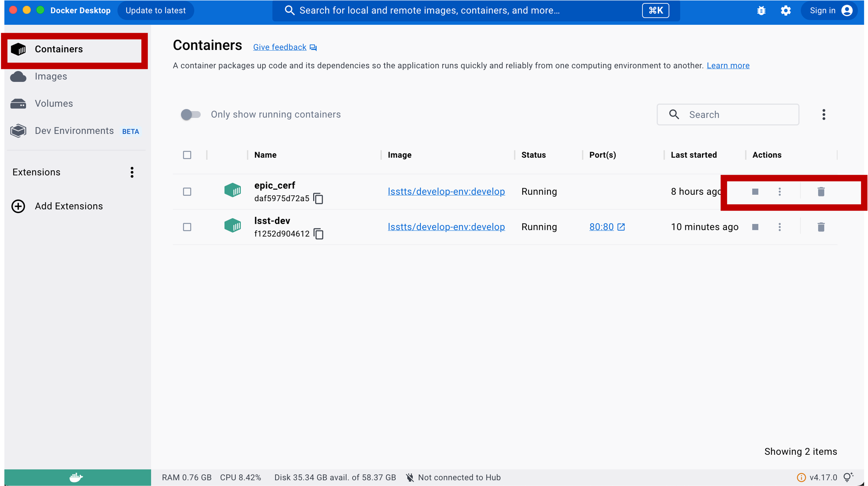Stop the lsst-dev container

coord(755,227)
